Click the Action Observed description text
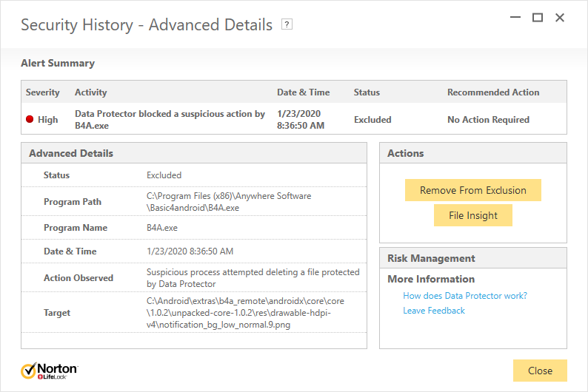The width and height of the screenshot is (588, 392). coord(253,278)
